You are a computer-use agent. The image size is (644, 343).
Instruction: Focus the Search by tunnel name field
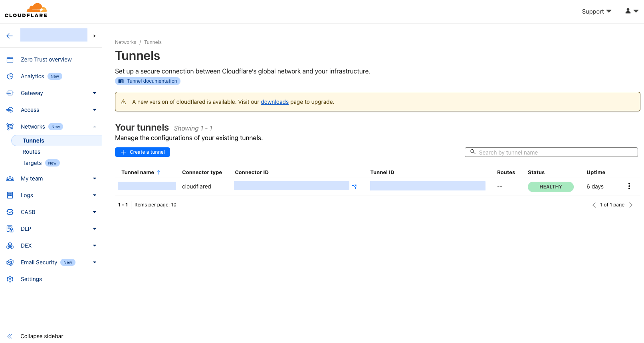[x=551, y=152]
